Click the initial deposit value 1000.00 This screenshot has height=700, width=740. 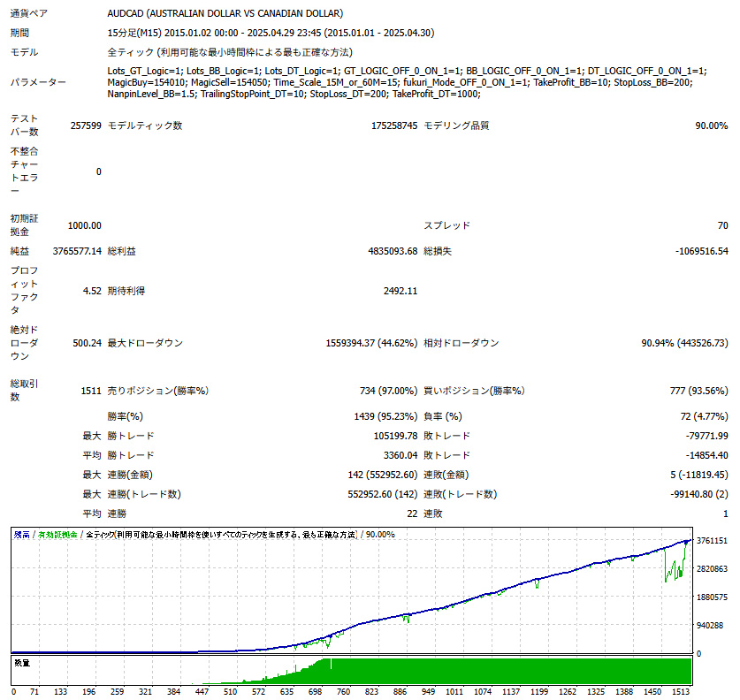click(85, 225)
